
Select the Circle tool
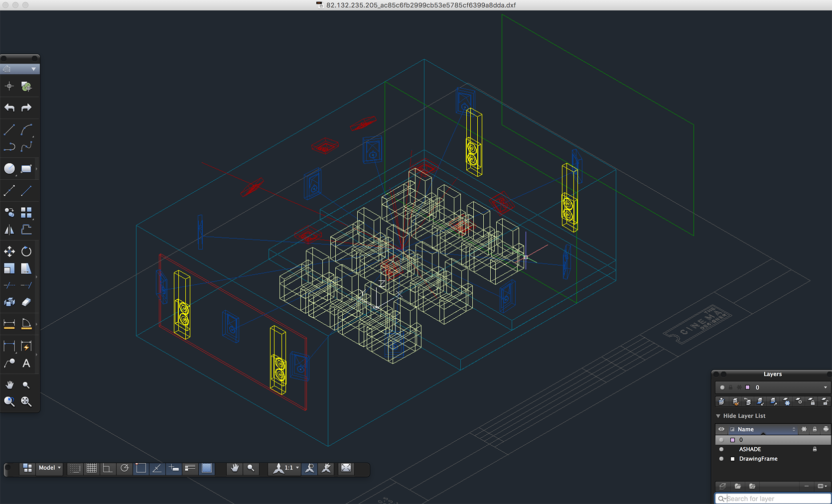point(9,168)
